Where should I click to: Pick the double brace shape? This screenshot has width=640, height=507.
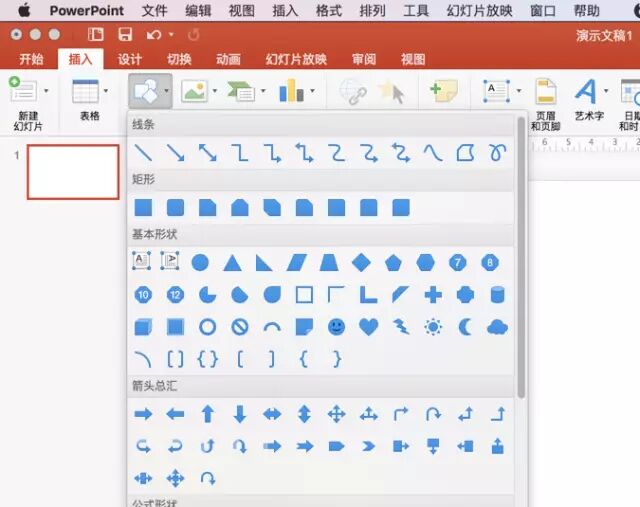208,359
